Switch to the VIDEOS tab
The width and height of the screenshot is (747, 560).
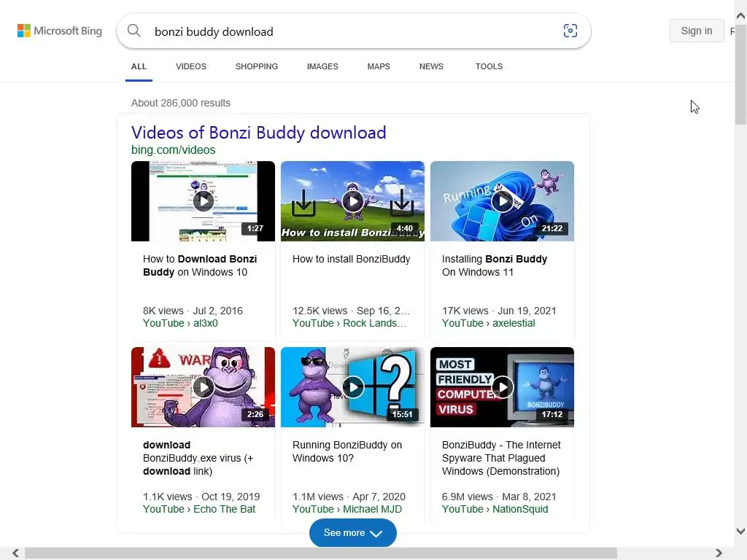click(x=191, y=66)
